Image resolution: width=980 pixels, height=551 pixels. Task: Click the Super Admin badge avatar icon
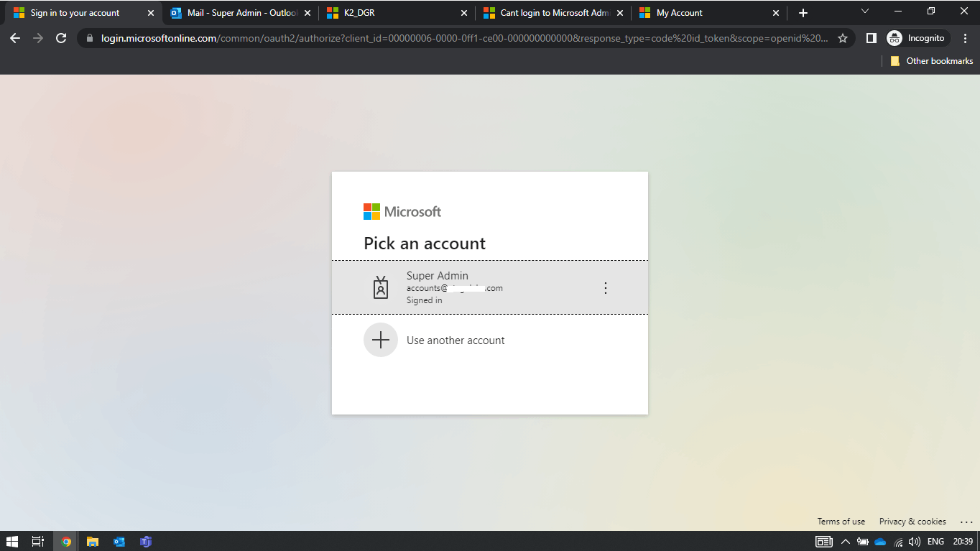click(x=381, y=287)
